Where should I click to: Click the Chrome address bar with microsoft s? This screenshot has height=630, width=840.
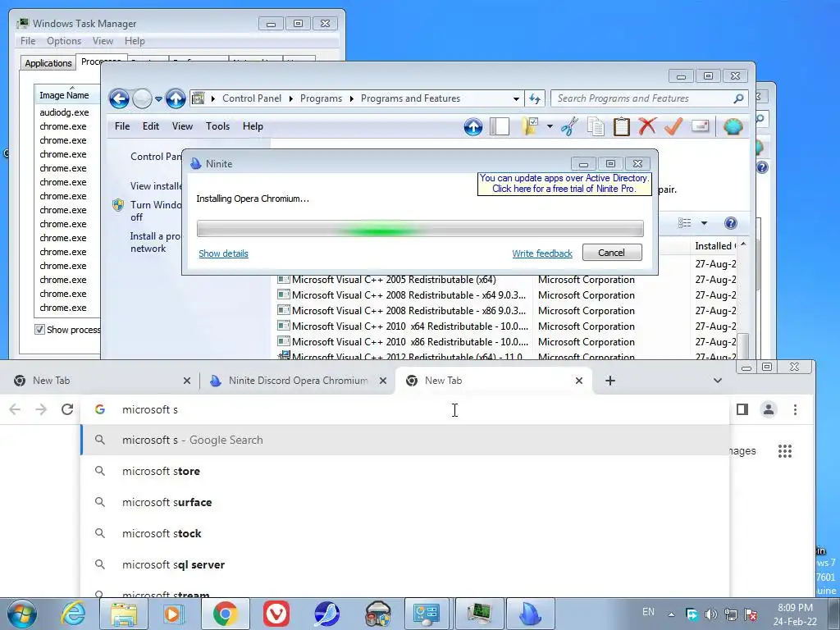[405, 410]
